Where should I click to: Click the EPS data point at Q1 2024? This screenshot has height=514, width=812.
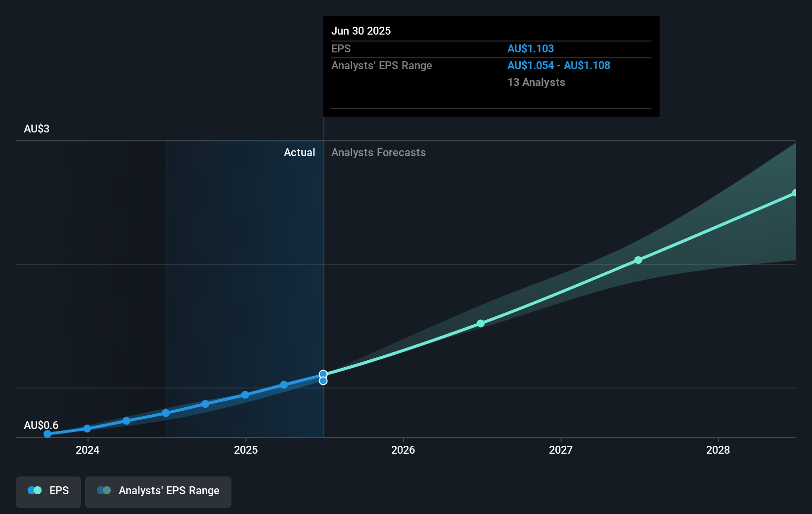[x=126, y=421]
